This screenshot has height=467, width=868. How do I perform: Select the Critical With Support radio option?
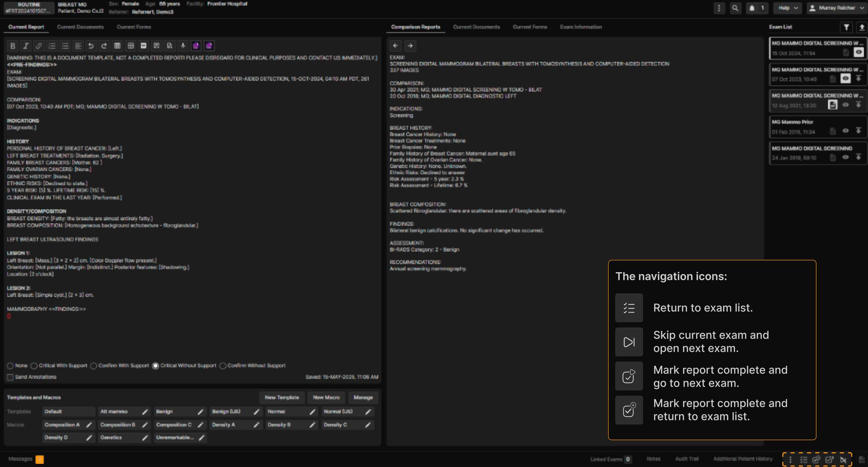coord(34,365)
